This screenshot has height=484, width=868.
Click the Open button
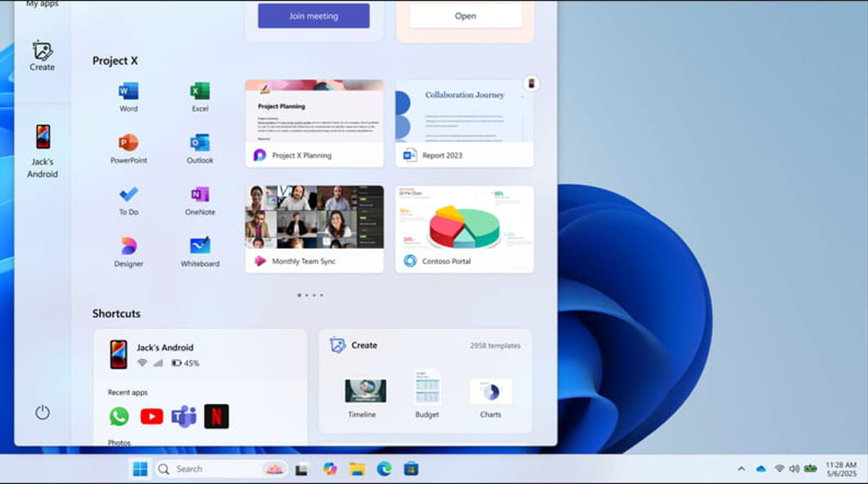[x=465, y=16]
